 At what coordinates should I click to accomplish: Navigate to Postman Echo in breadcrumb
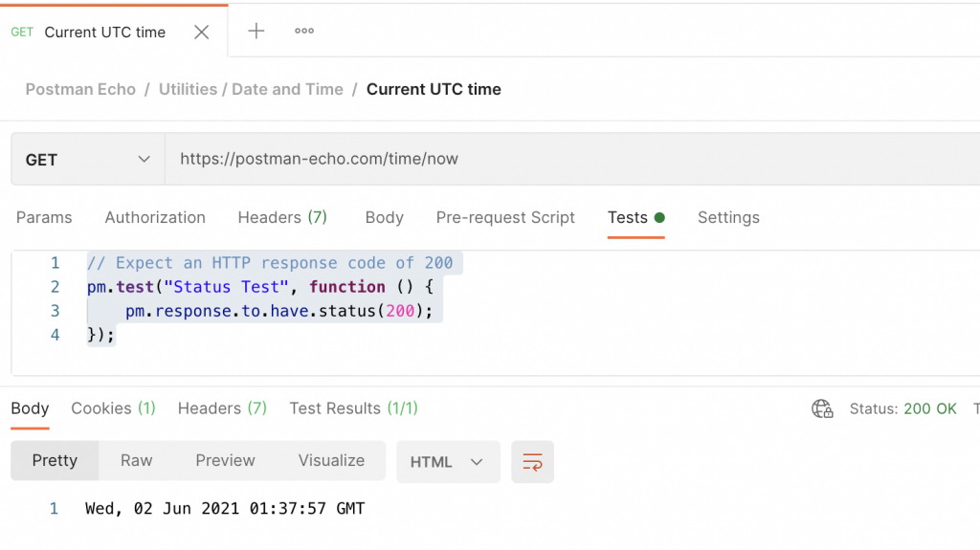coord(80,89)
